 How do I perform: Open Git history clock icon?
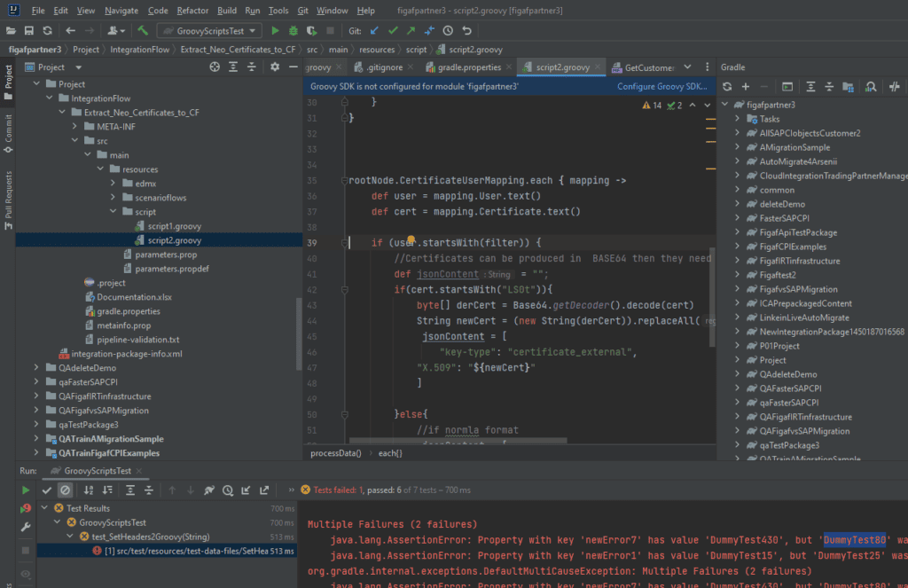(448, 31)
